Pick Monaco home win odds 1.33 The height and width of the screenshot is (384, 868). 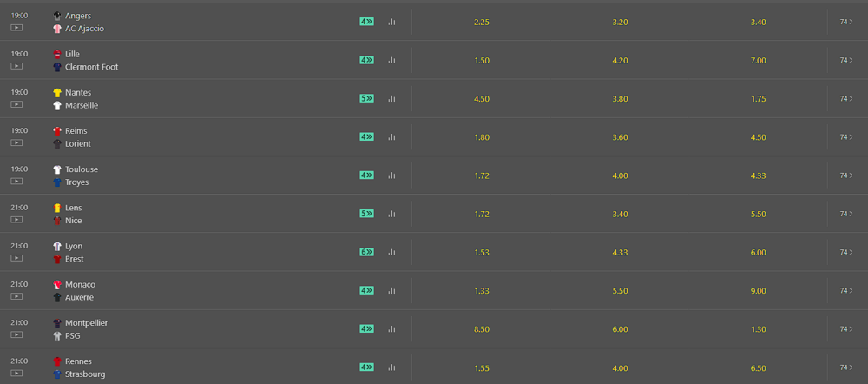click(482, 290)
